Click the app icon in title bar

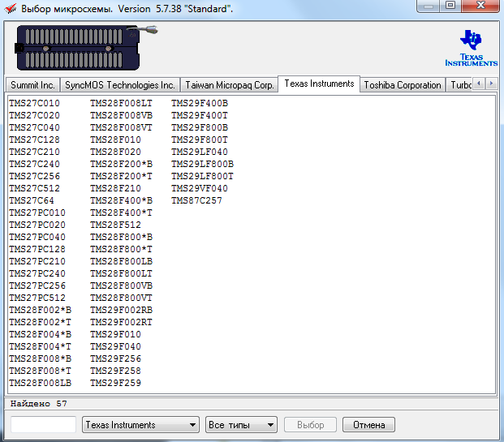click(x=11, y=9)
